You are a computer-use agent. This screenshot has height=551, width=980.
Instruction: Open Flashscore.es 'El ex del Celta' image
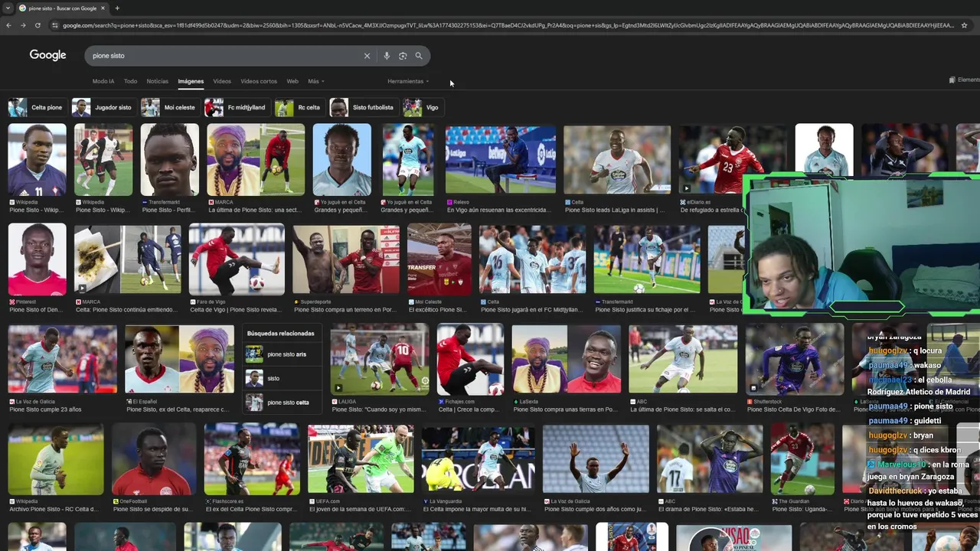tap(252, 459)
